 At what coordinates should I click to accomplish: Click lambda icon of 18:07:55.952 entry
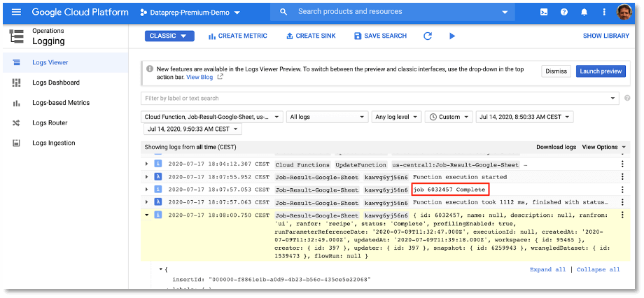[x=158, y=177]
